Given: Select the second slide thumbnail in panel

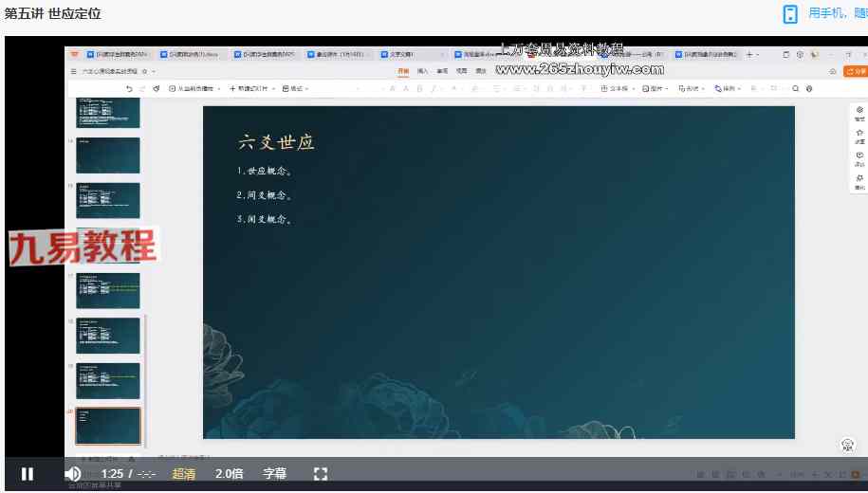Looking at the screenshot, I should click(107, 155).
